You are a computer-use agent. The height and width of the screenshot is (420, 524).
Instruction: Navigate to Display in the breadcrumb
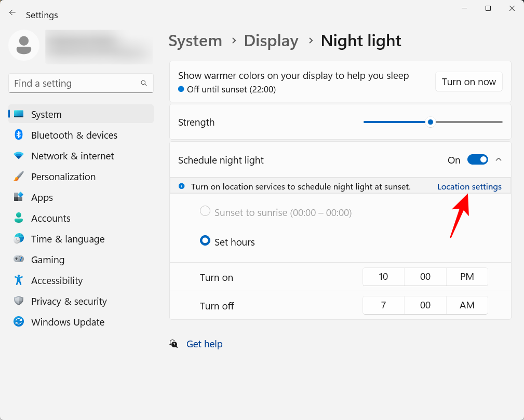[271, 40]
